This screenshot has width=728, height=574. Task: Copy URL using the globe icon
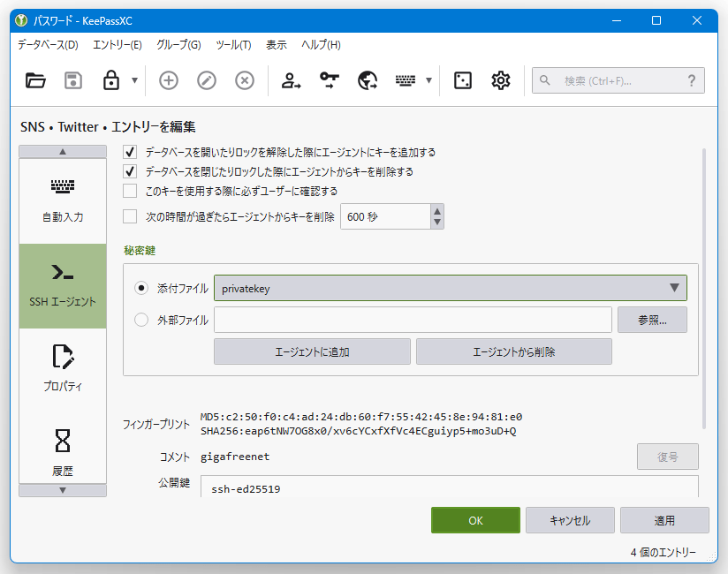click(368, 80)
